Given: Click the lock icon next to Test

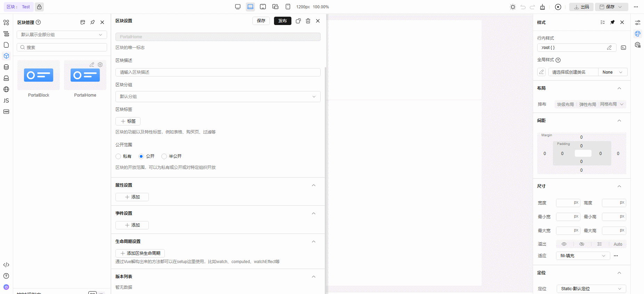Looking at the screenshot, I should pyautogui.click(x=39, y=7).
